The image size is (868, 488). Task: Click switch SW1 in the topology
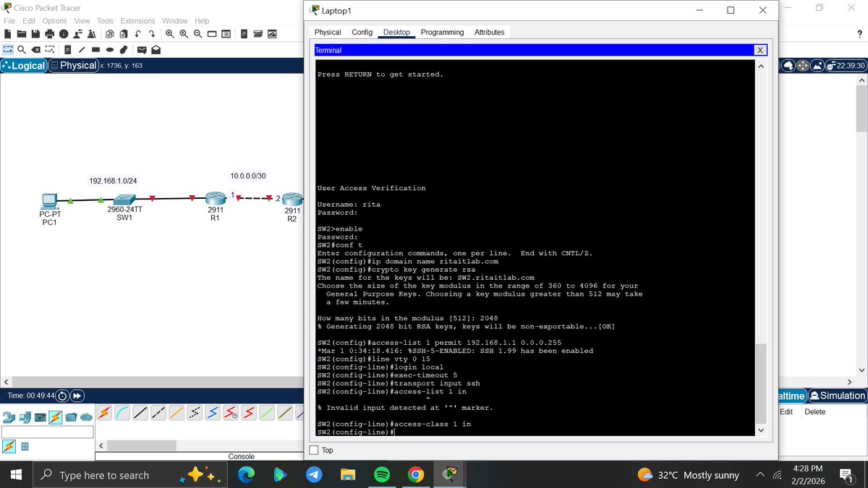point(124,198)
